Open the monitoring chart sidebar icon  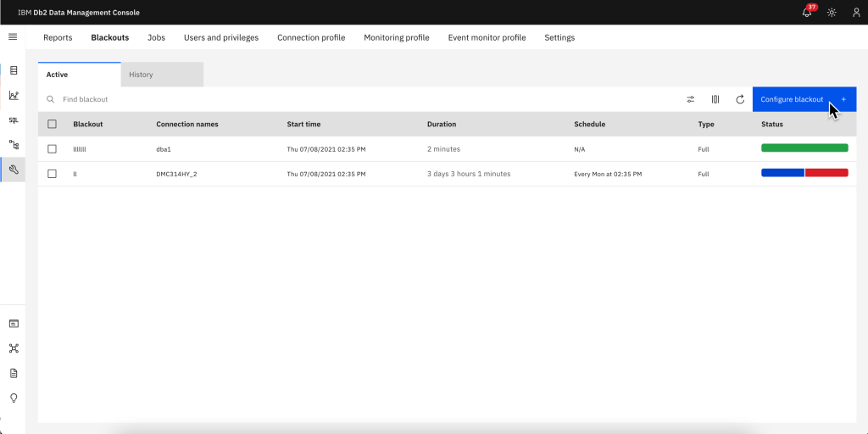tap(14, 96)
